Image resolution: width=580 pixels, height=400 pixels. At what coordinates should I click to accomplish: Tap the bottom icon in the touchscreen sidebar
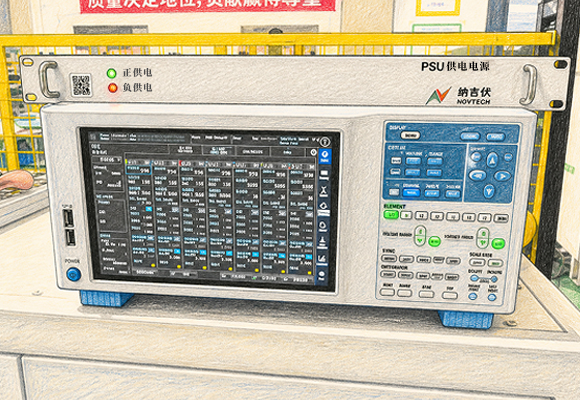click(x=321, y=275)
